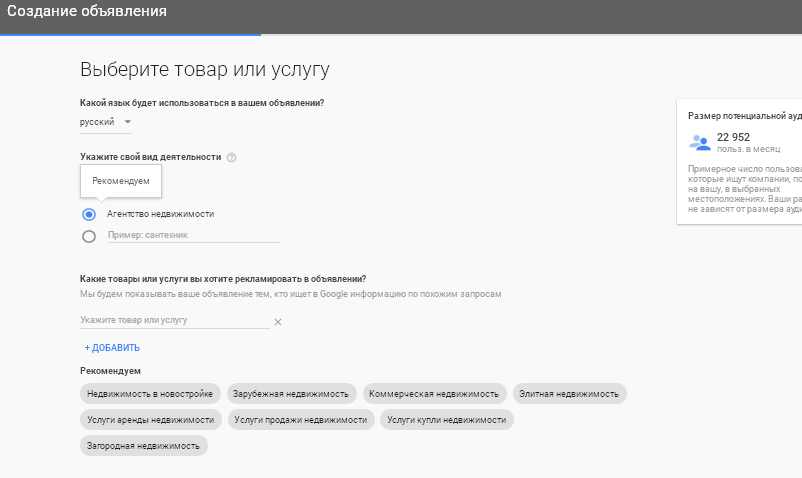Click the 'польз. в месяц' caption
802x478 pixels.
(x=748, y=149)
